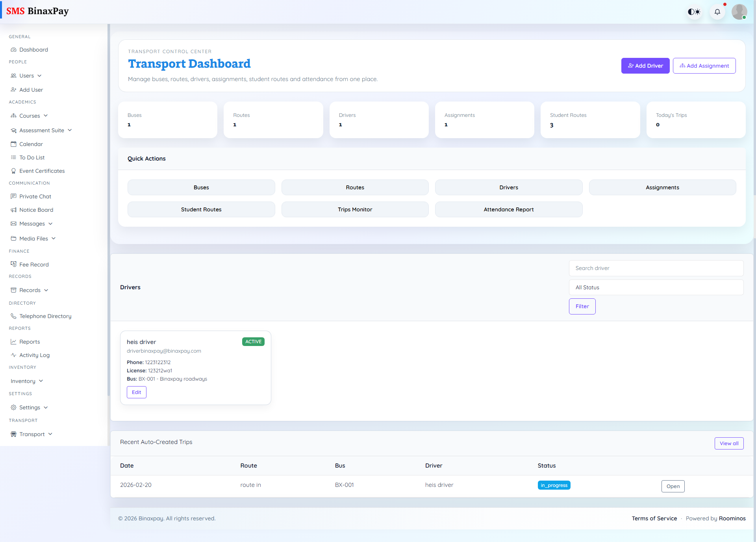756x542 pixels.
Task: Open the Dashboard from the sidebar
Action: tap(33, 50)
